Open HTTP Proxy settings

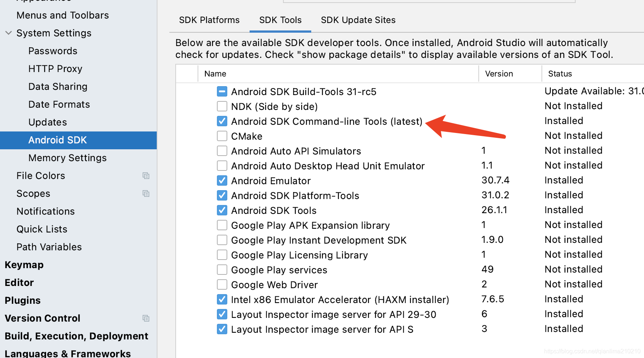tap(55, 69)
